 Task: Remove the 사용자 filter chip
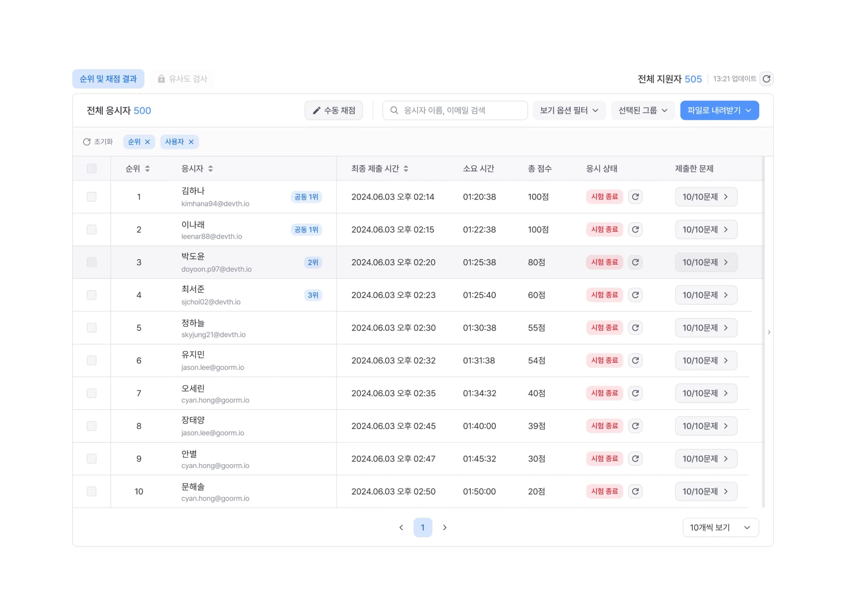pyautogui.click(x=191, y=142)
